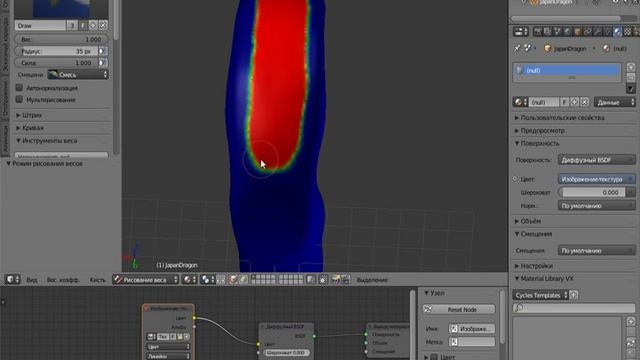
Task: Open the Рисование веса mode dropdown
Action: (x=146, y=280)
